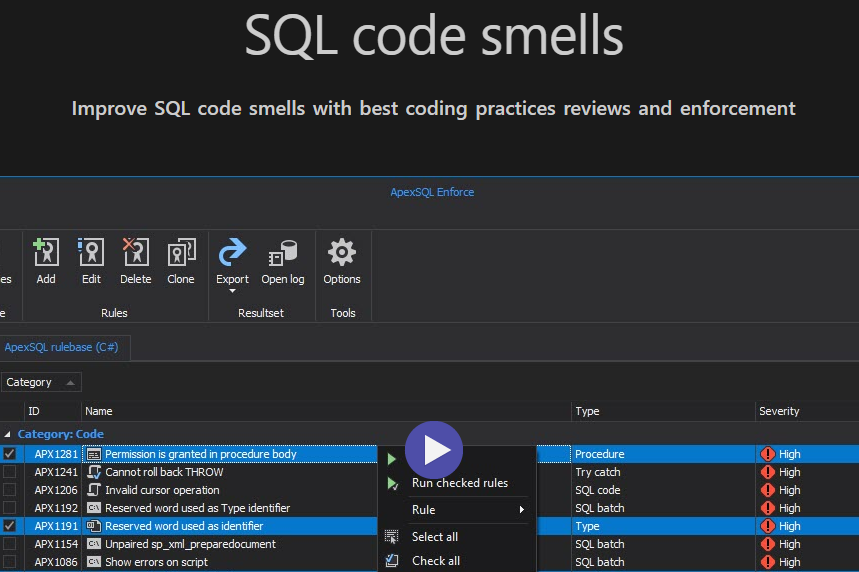Click the Add rule icon
Image resolution: width=859 pixels, height=572 pixels.
click(46, 253)
